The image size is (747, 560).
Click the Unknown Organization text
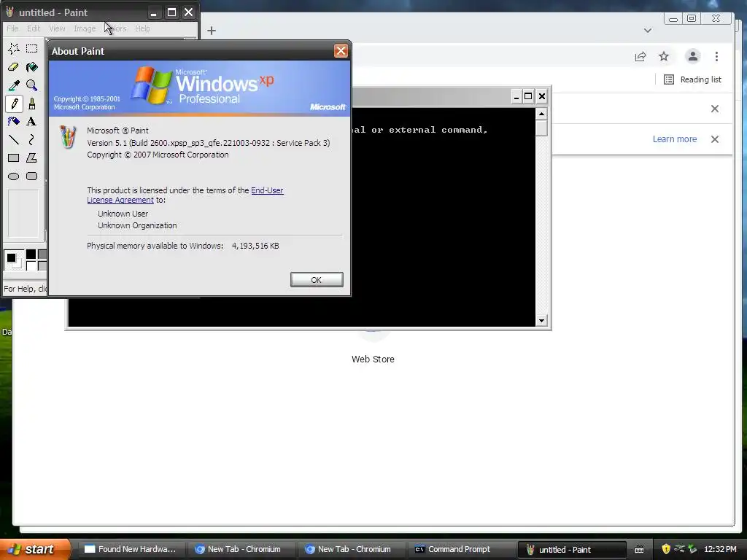click(137, 225)
